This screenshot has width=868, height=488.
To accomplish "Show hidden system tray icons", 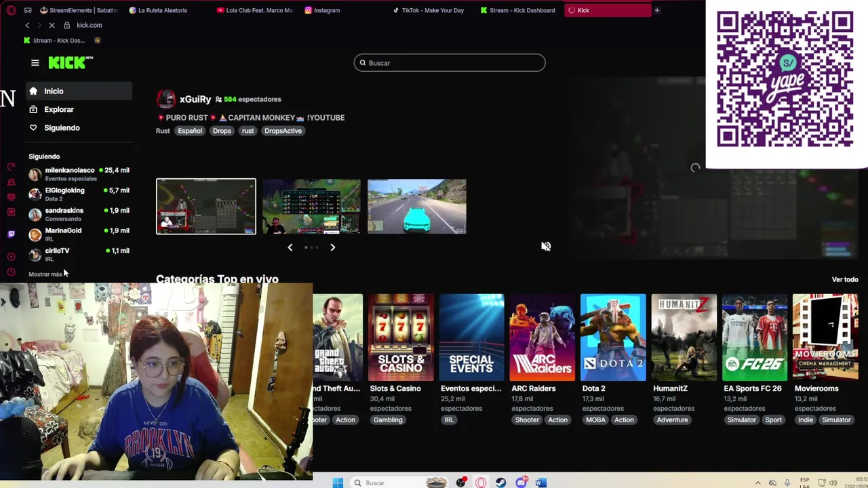I will click(758, 483).
